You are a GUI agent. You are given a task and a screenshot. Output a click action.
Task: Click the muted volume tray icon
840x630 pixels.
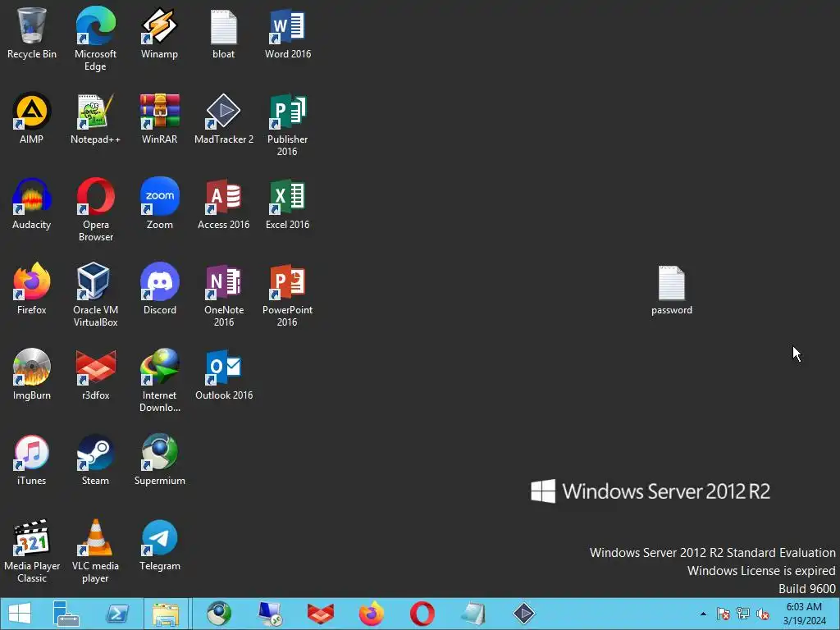pyautogui.click(x=763, y=614)
